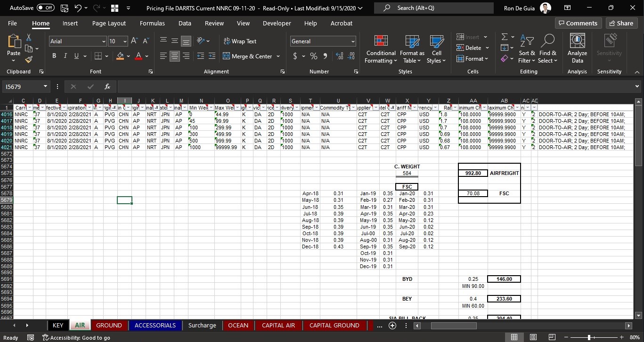Click the Decrease Indent icon
644x342 pixels.
(x=200, y=56)
